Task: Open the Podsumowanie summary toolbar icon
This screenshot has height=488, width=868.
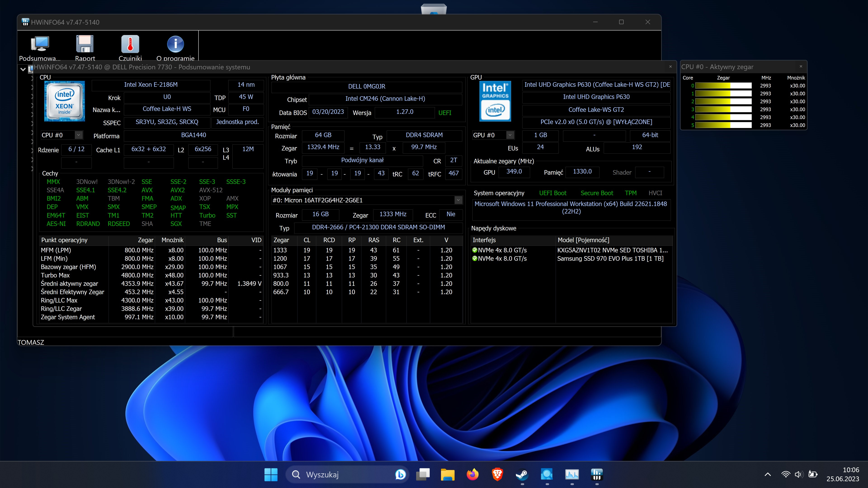Action: (40, 44)
